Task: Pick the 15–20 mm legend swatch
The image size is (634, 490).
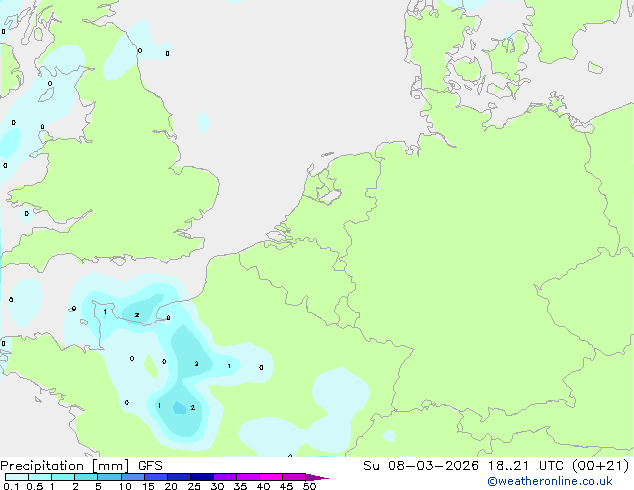Action: [156, 477]
